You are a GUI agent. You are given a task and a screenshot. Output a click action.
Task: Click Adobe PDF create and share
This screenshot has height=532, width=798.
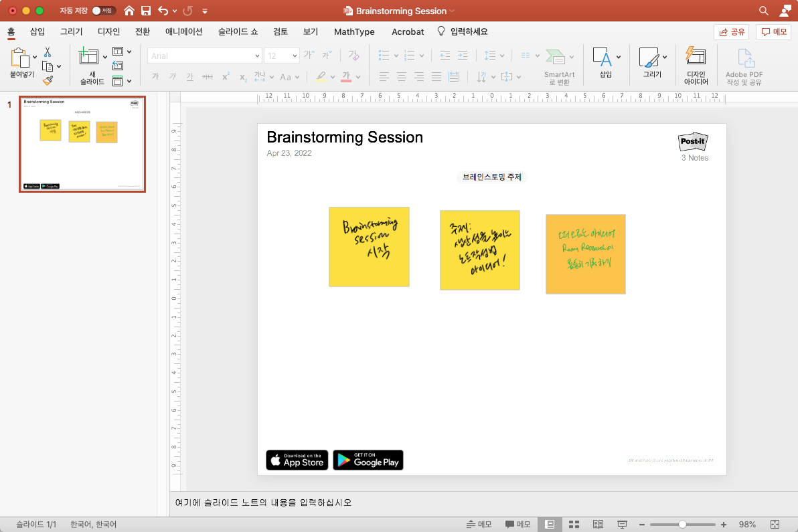(x=744, y=67)
